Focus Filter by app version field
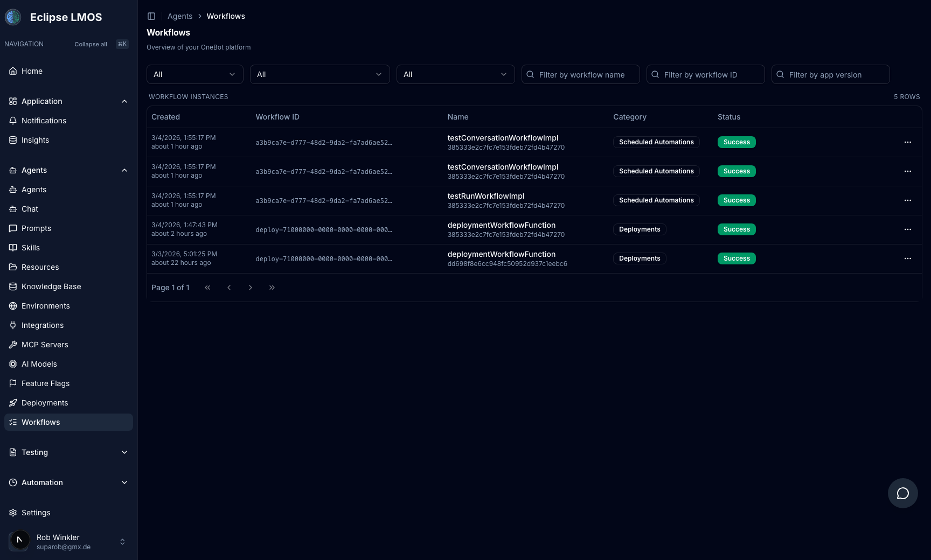 click(831, 74)
